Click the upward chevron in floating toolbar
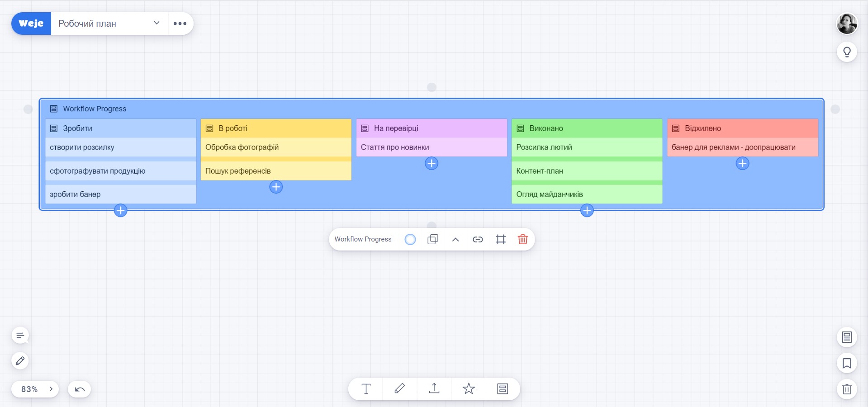The height and width of the screenshot is (407, 868). (455, 239)
